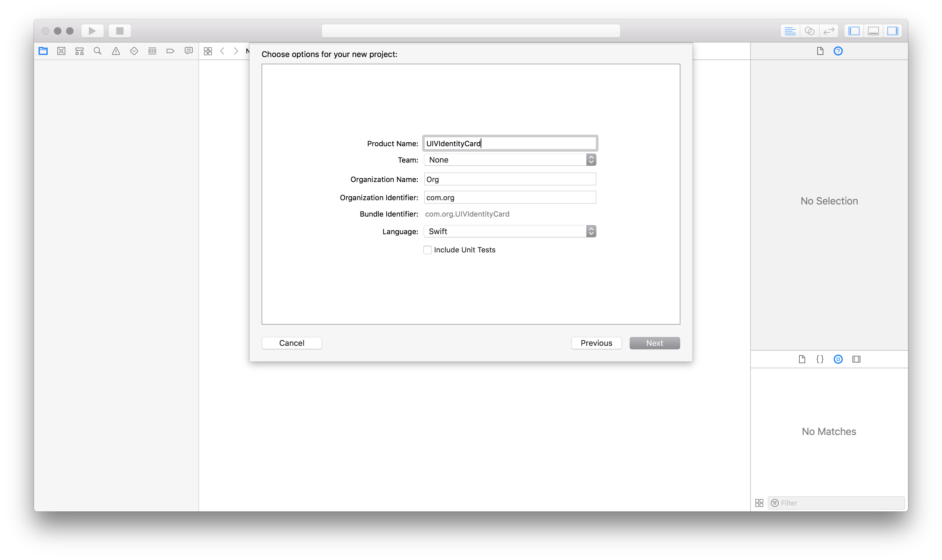Select the Code Snippet library tab
Image resolution: width=942 pixels, height=560 pixels.
click(820, 359)
